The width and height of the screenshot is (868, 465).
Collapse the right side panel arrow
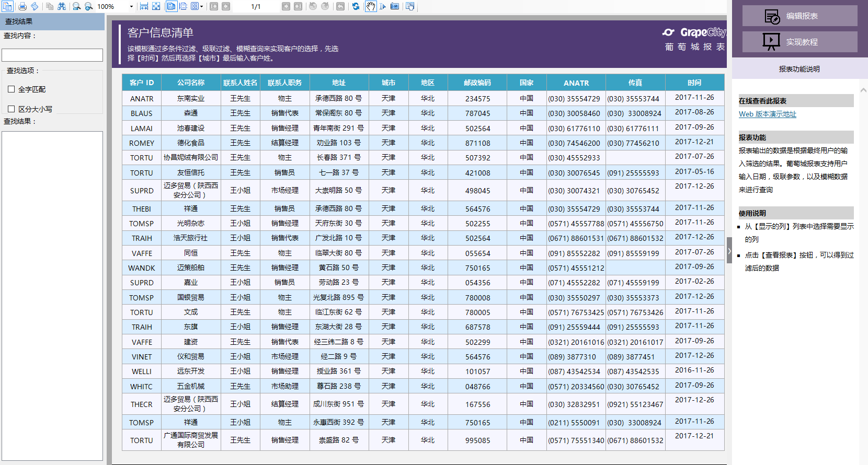pyautogui.click(x=729, y=250)
